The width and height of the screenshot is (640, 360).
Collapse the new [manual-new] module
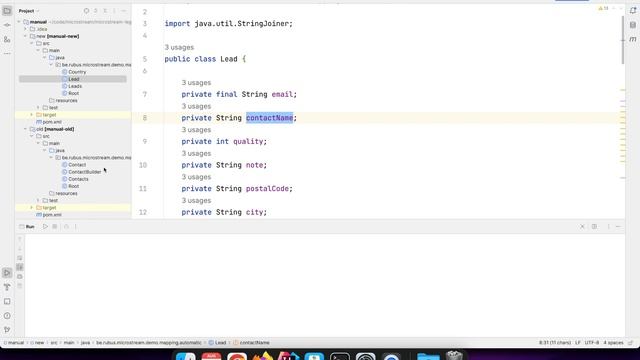tap(25, 36)
